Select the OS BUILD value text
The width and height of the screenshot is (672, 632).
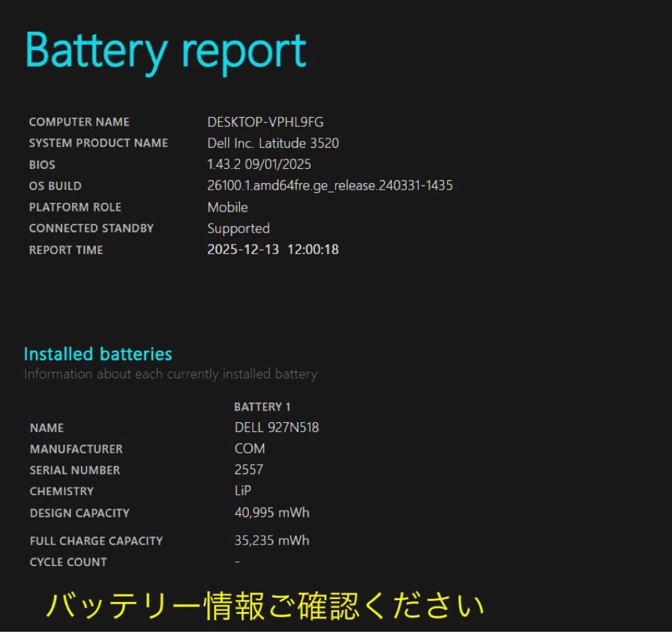point(330,186)
